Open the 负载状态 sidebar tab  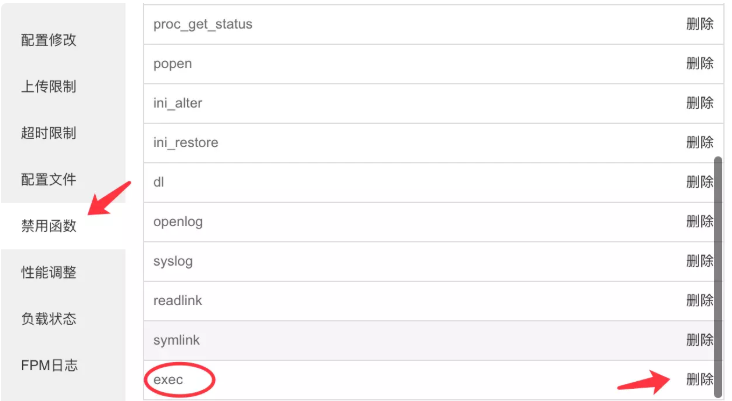coord(49,319)
